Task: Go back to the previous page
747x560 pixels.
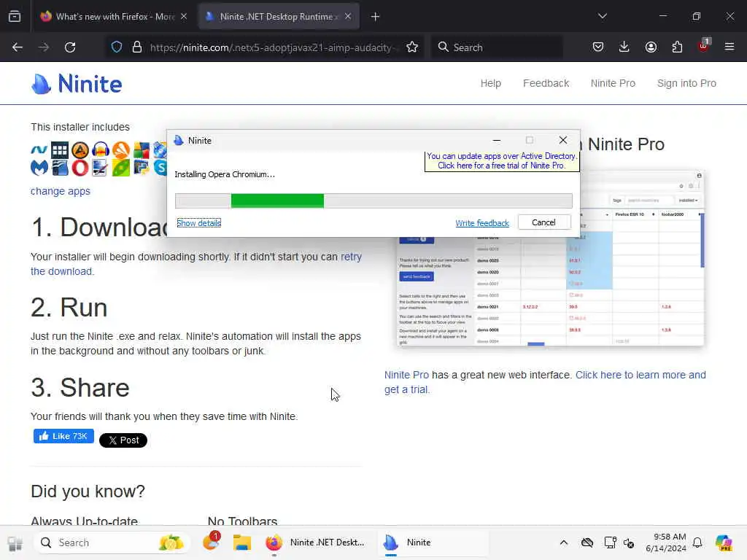Action: point(18,47)
